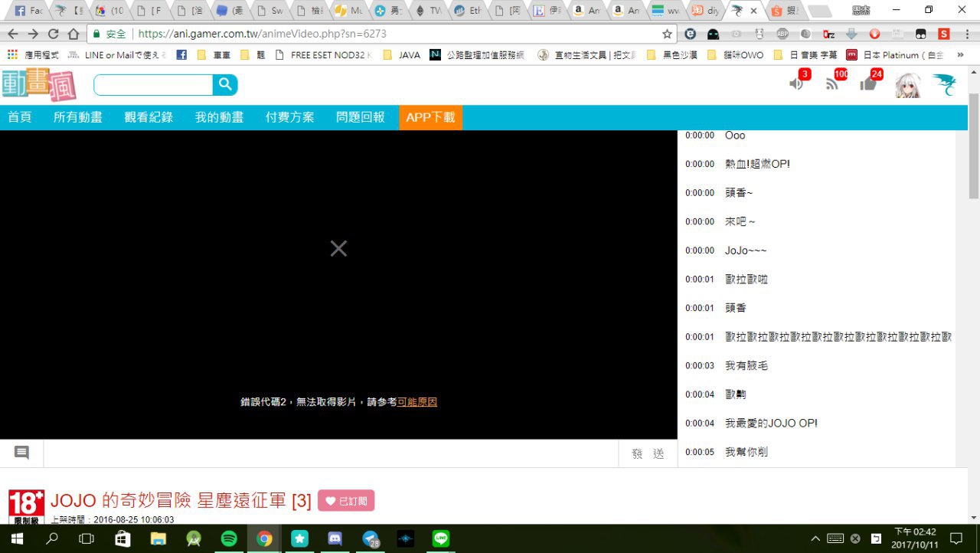Toggle the 已訂閱 subscribed heart button

[x=346, y=501]
